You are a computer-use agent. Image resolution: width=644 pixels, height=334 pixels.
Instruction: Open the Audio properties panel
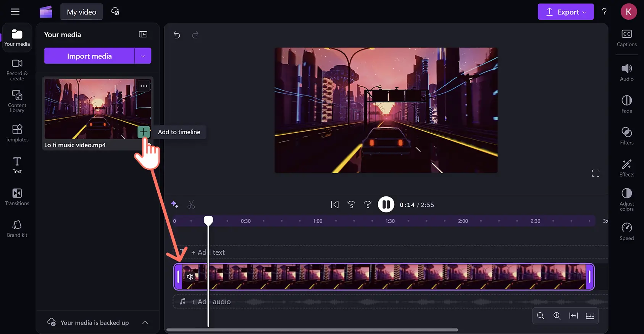(627, 72)
